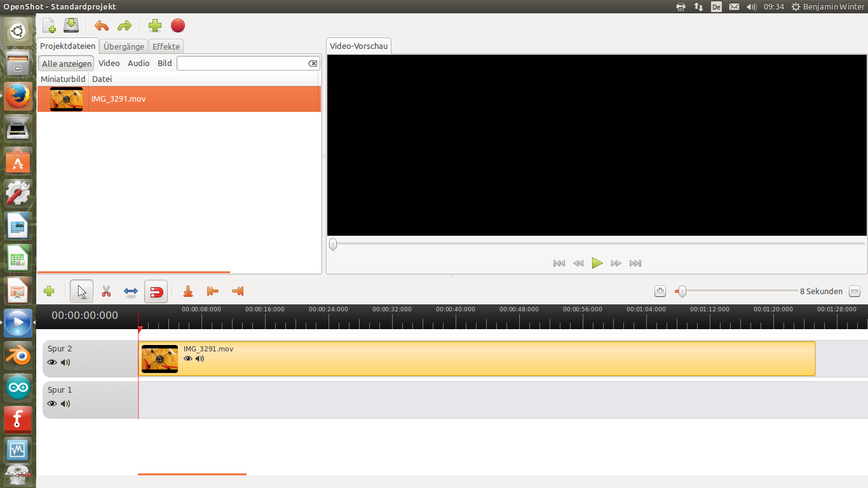
Task: Zoom out the timeline with the minus button
Action: coord(855,291)
